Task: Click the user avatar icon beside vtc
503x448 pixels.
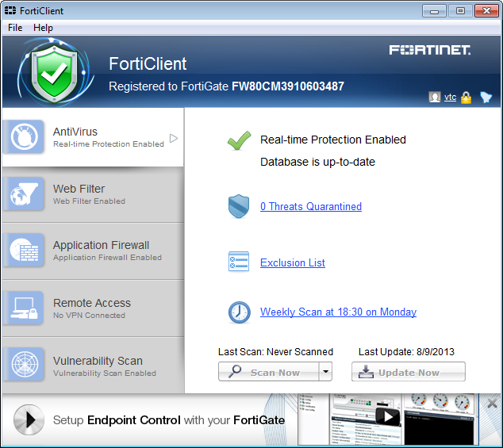Action: 434,97
